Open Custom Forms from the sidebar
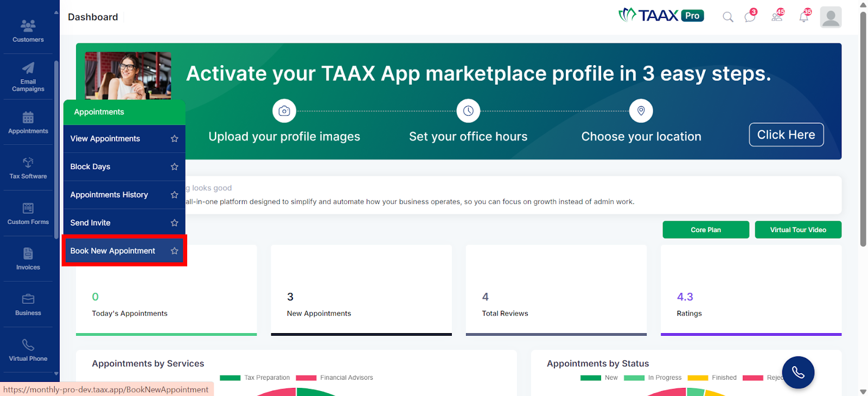Image resolution: width=868 pixels, height=396 pixels. [x=28, y=214]
